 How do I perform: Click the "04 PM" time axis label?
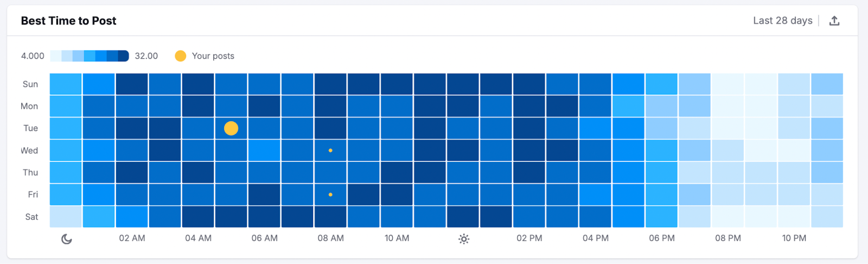[596, 238]
